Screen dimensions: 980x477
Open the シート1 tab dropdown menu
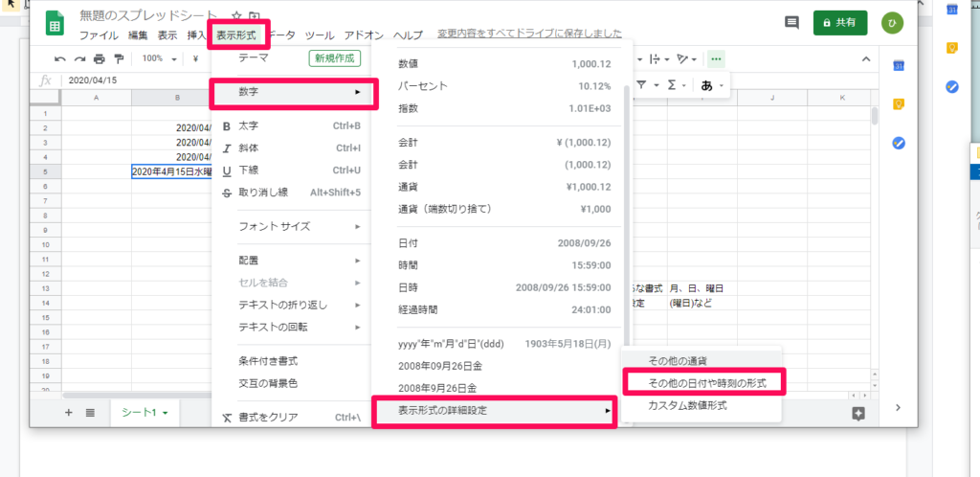(165, 413)
